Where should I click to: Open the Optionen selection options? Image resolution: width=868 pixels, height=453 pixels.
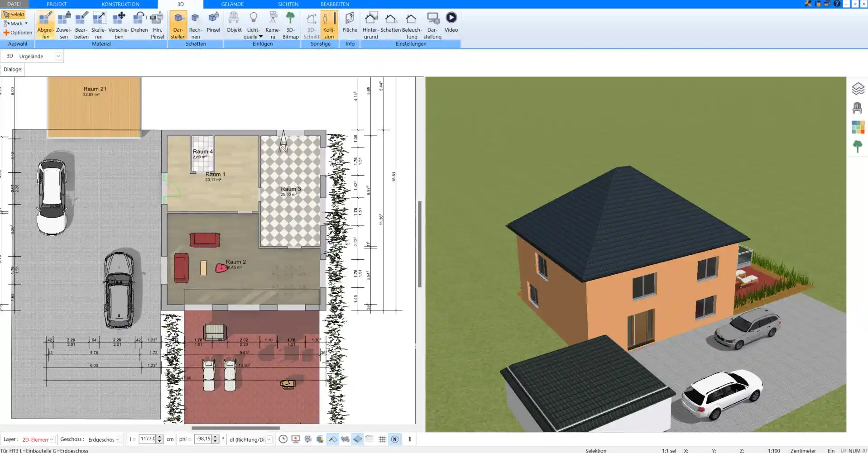18,33
